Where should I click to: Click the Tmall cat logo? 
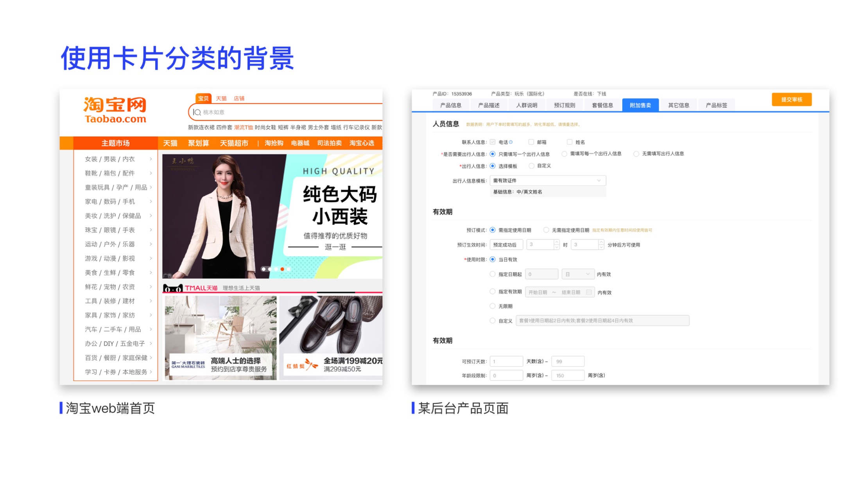[x=172, y=288]
